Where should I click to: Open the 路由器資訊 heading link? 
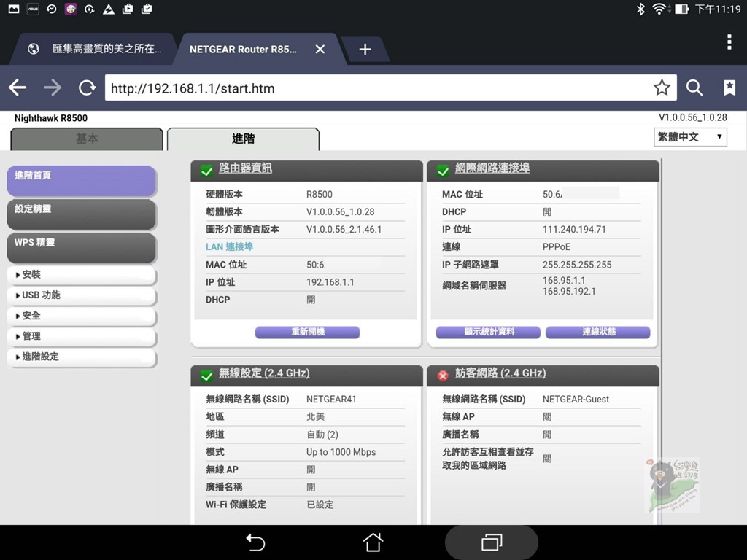tap(245, 168)
